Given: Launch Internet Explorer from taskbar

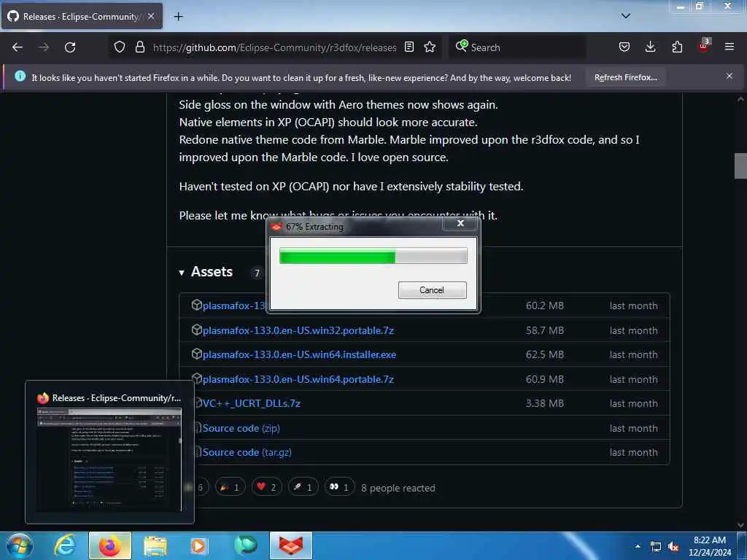Looking at the screenshot, I should pyautogui.click(x=65, y=545).
